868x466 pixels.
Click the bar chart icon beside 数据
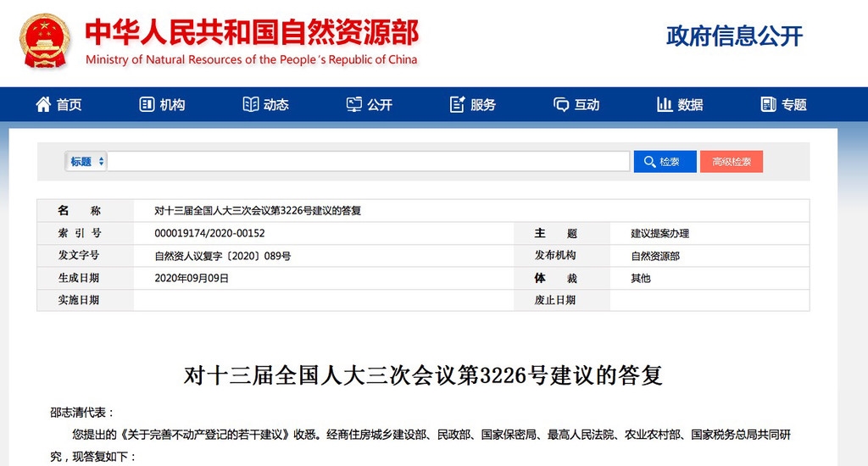pos(665,104)
